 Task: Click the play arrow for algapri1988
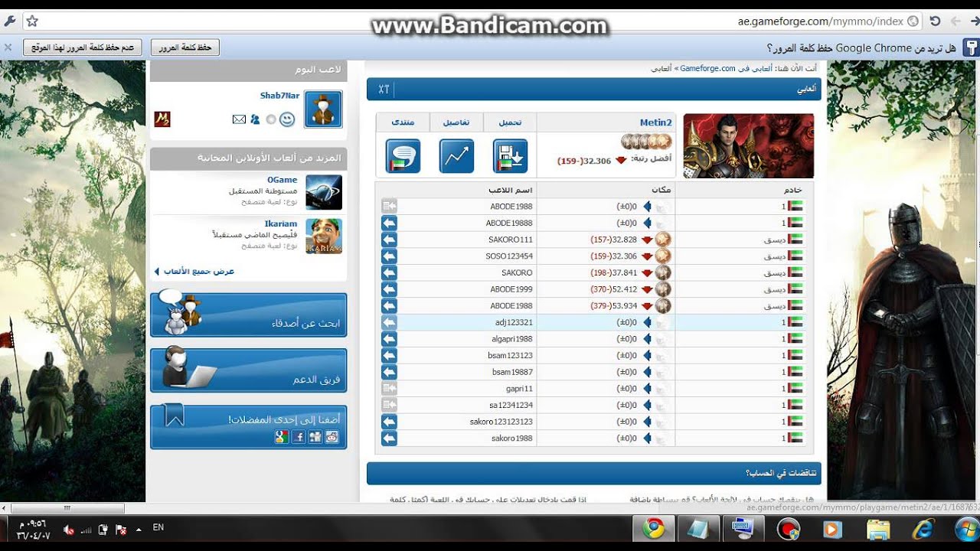[x=389, y=339]
